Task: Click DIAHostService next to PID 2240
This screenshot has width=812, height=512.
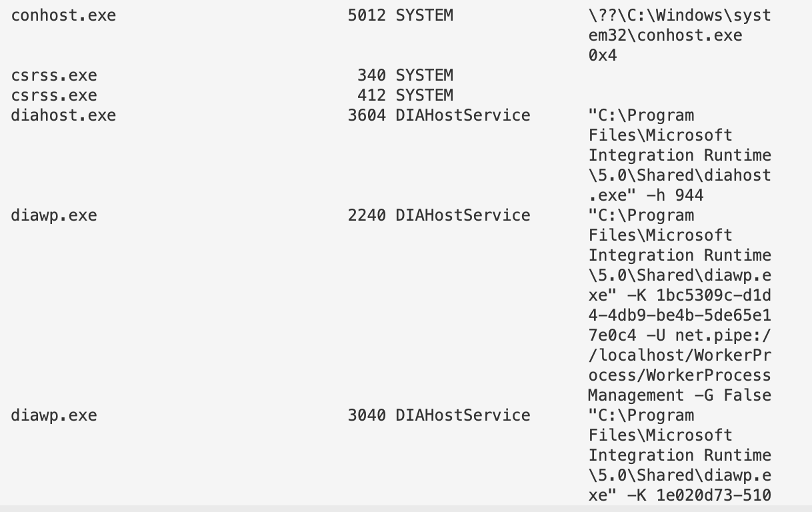Action: [463, 215]
